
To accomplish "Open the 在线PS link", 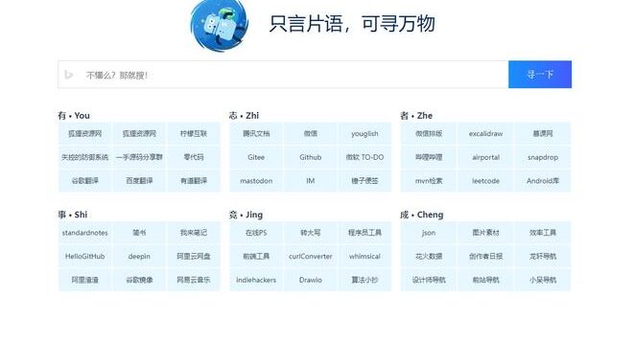I will tap(256, 233).
